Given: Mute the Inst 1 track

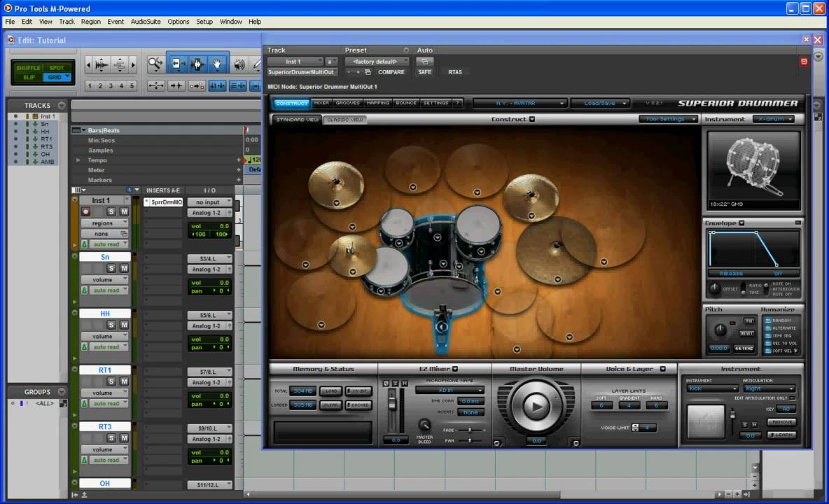Looking at the screenshot, I should point(124,212).
